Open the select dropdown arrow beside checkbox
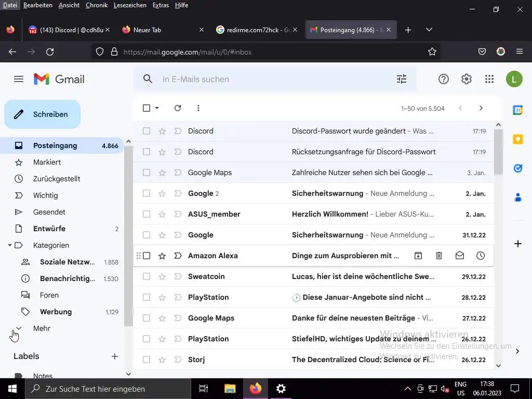This screenshot has width=532, height=399. click(157, 108)
